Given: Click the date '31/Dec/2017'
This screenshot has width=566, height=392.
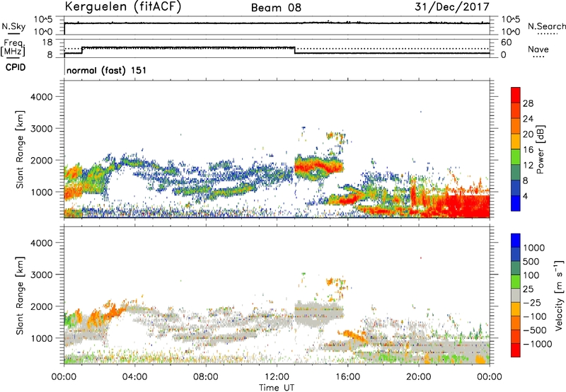Looking at the screenshot, I should [x=452, y=6].
